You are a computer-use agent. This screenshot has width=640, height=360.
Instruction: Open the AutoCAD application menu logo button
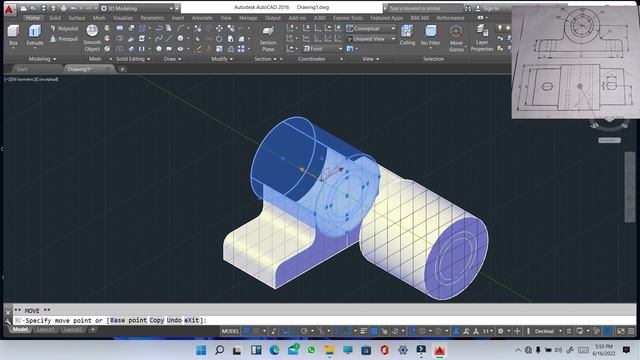[x=9, y=9]
